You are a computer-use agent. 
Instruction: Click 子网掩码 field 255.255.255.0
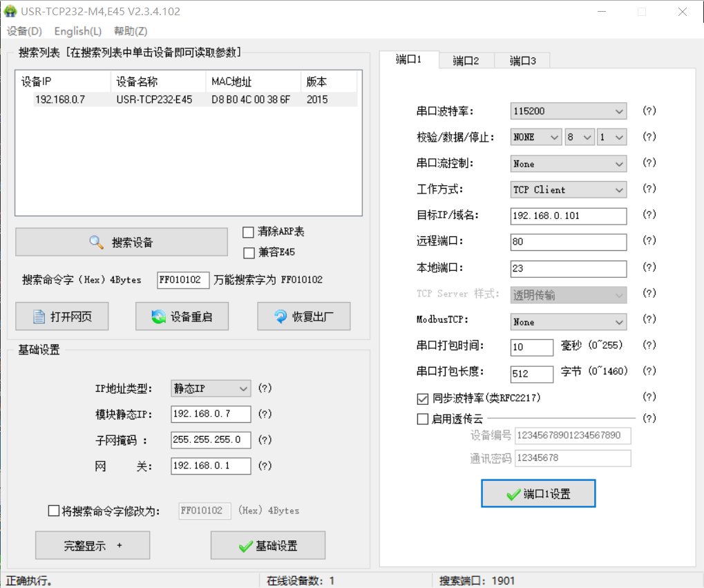211,439
